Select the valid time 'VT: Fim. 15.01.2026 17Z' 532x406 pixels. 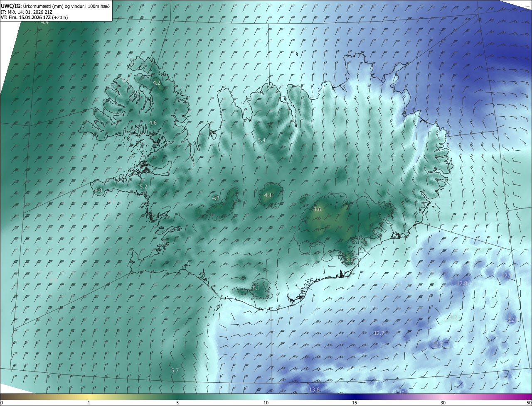pyautogui.click(x=25, y=18)
